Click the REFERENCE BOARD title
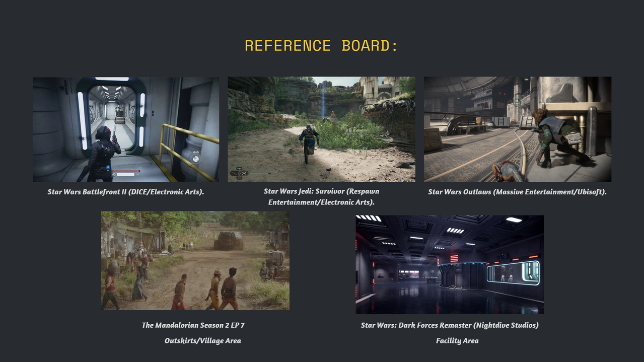The height and width of the screenshot is (362, 644). coord(321,46)
